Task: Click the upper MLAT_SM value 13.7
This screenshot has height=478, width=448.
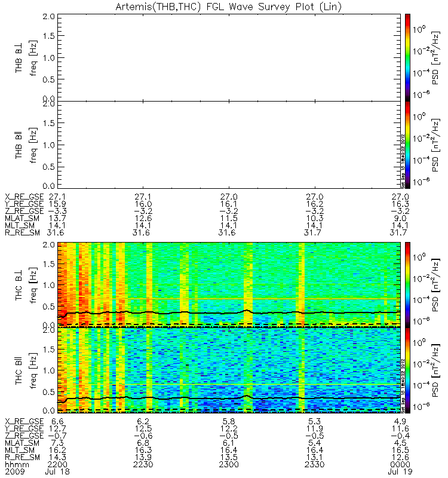Action: coord(57,218)
